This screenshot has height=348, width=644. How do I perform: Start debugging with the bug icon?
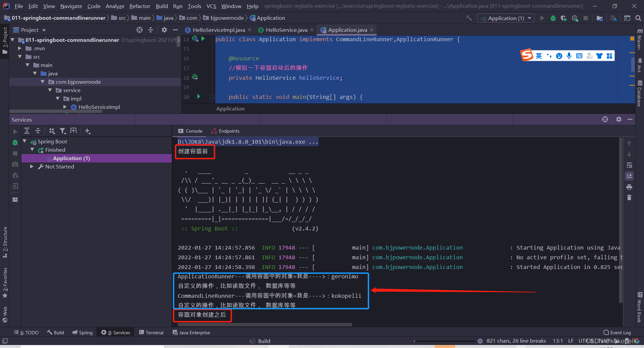(x=553, y=18)
